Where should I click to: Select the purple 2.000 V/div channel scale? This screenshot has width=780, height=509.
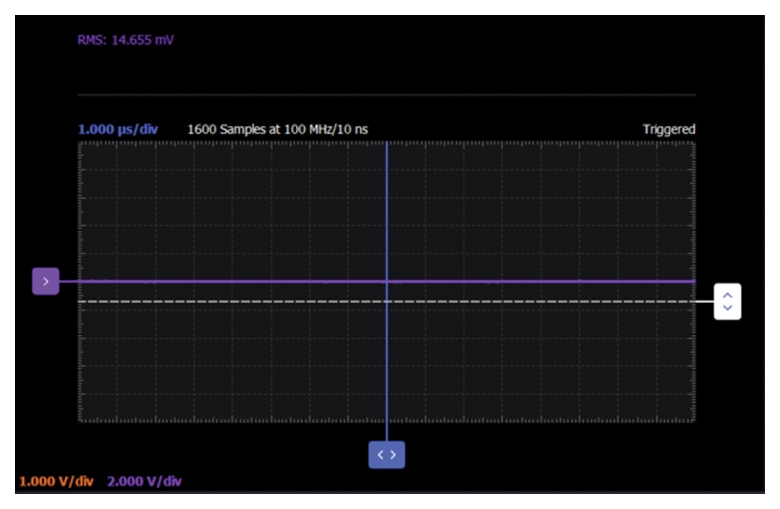[144, 481]
